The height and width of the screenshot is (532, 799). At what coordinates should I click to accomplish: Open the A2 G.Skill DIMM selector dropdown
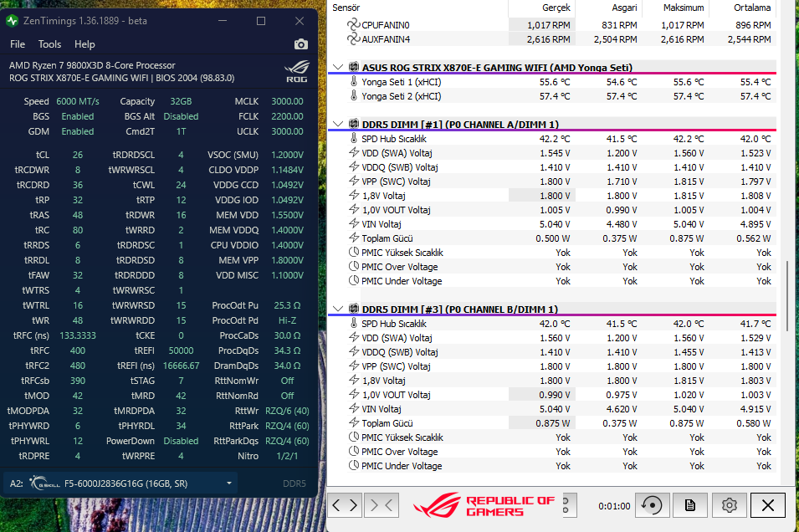click(120, 483)
